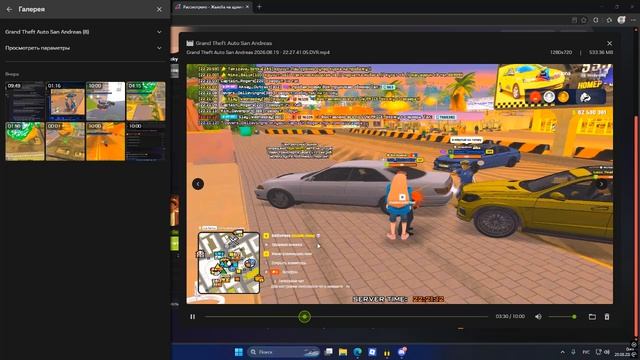The height and width of the screenshot is (360, 640).
Task: Open File Explorer from the taskbar
Action: tap(343, 352)
